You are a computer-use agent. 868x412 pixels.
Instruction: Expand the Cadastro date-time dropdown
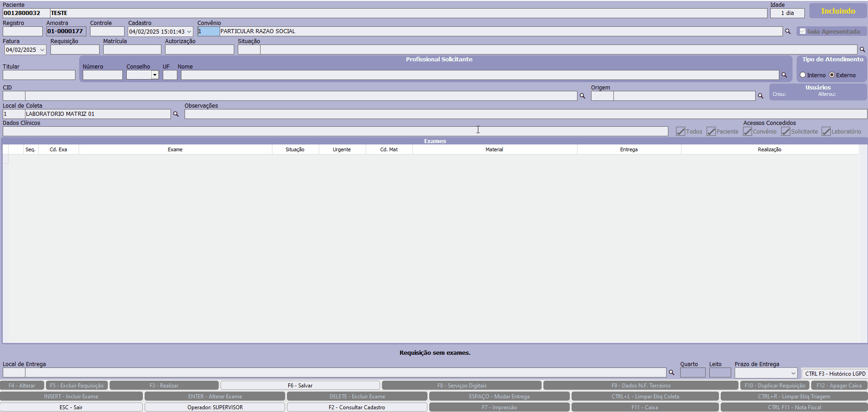[x=189, y=32]
